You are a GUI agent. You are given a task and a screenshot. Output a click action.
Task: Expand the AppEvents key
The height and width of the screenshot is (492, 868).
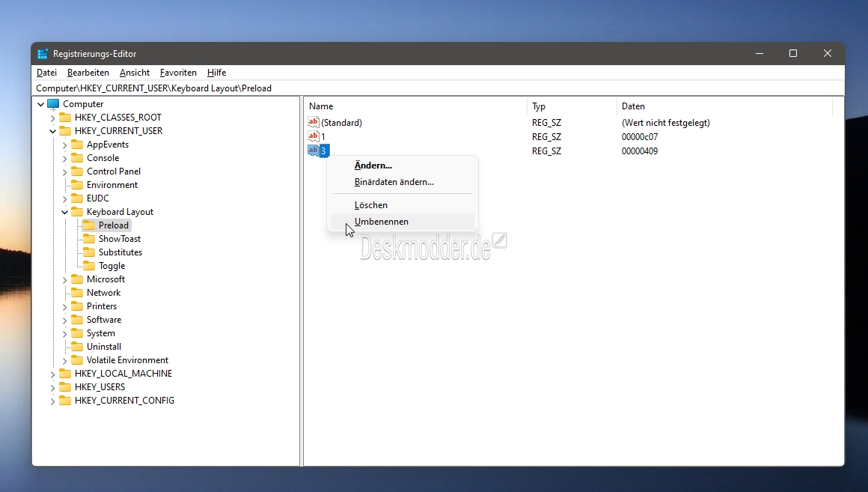(x=64, y=145)
